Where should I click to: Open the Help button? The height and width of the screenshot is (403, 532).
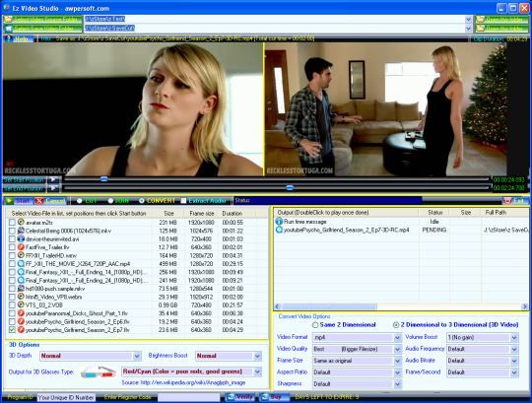[19, 39]
